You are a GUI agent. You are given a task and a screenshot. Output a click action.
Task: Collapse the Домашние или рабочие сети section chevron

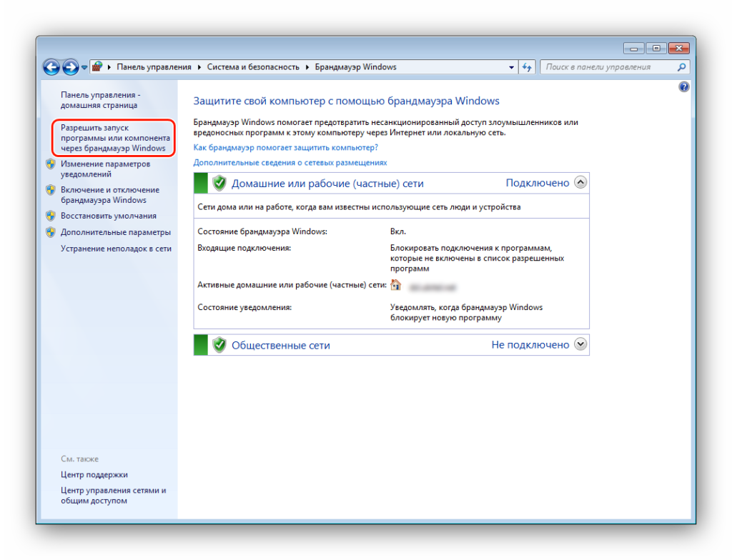[580, 183]
